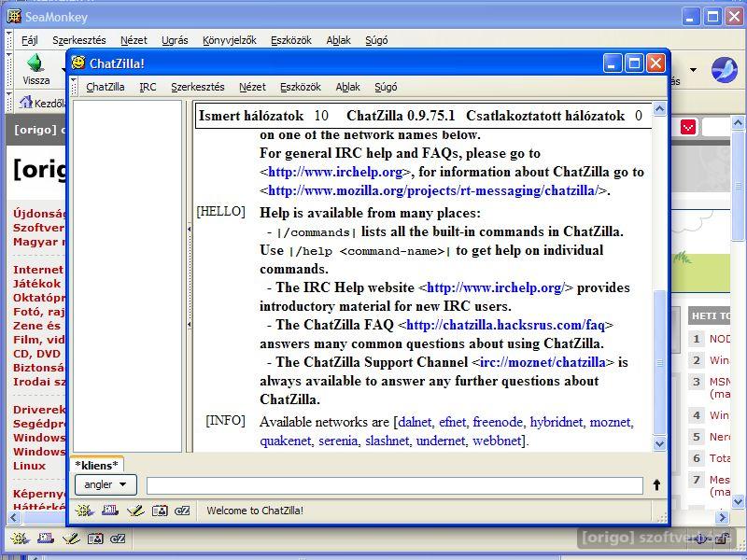747x560 pixels.
Task: Open cZ ChatZilla icon in SeaMonkey status bar
Action: click(x=119, y=539)
